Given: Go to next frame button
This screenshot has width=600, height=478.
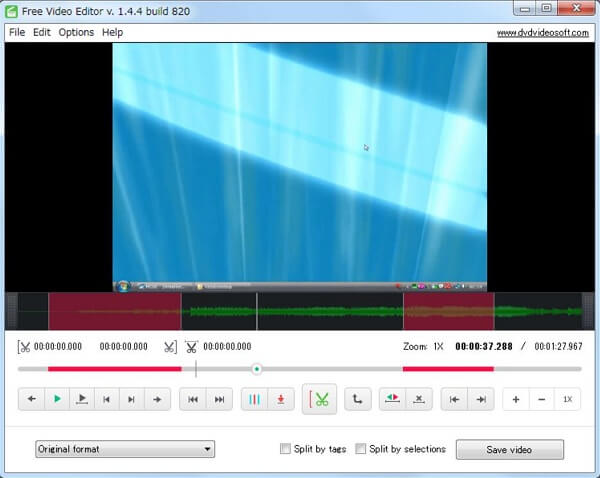Looking at the screenshot, I should click(x=132, y=399).
